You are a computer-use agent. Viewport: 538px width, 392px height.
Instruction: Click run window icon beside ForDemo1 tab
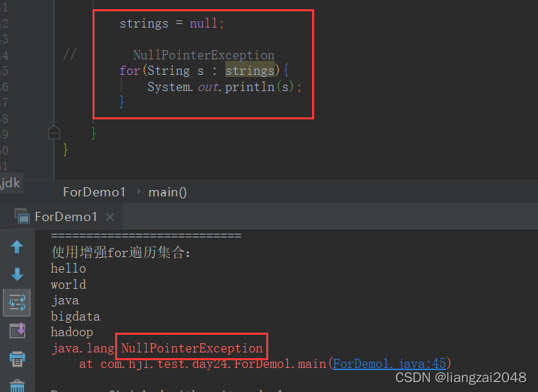pos(22,216)
